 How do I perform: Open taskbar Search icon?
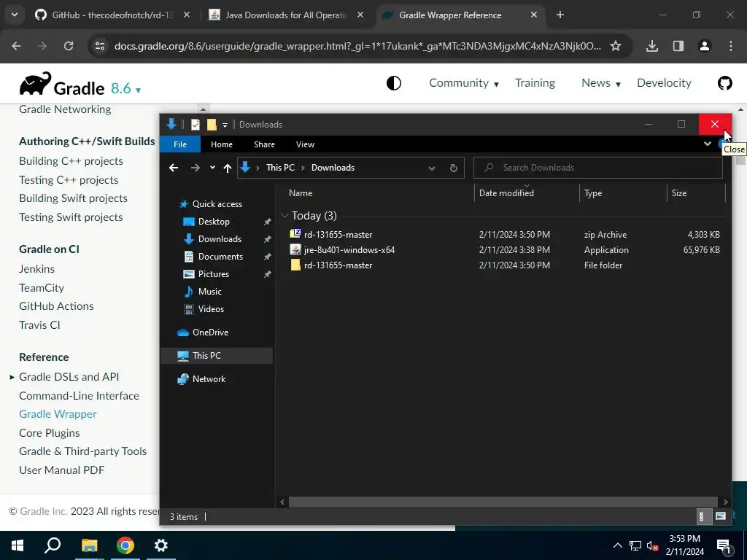tap(53, 545)
